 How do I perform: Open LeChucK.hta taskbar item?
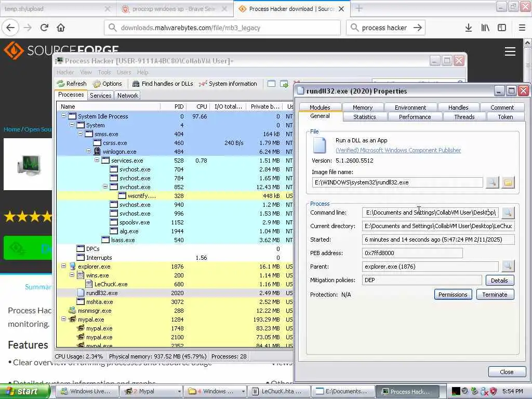pos(278,392)
